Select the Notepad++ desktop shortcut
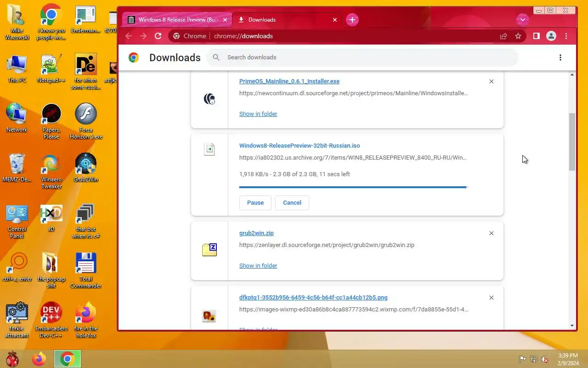The width and height of the screenshot is (588, 368). pyautogui.click(x=51, y=69)
